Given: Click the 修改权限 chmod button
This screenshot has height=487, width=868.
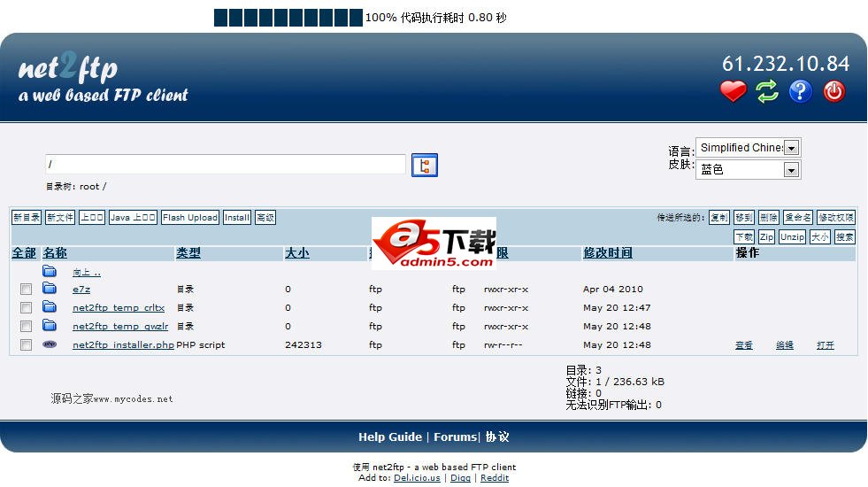Looking at the screenshot, I should click(x=836, y=218).
